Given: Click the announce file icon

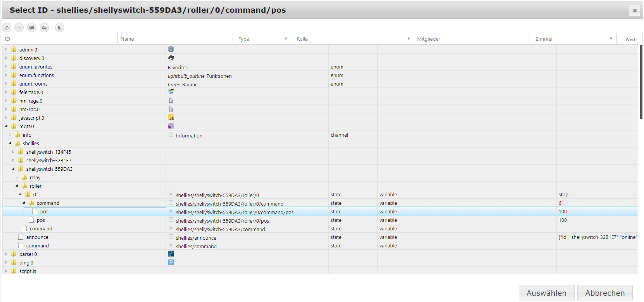Looking at the screenshot, I should (21, 237).
